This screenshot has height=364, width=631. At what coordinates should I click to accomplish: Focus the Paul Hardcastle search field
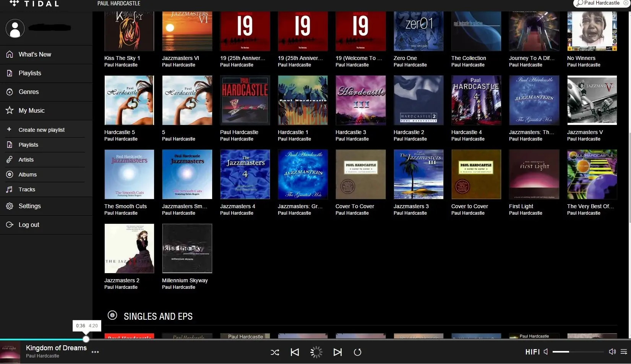[x=602, y=3]
